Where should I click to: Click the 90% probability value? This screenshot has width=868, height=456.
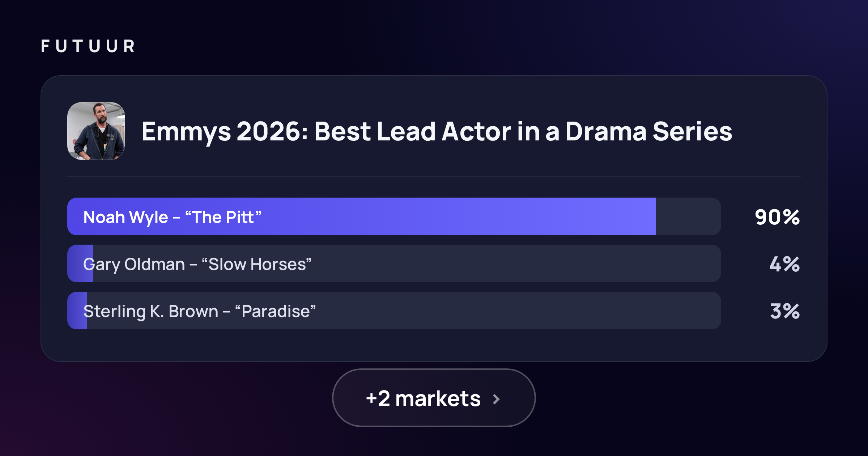pos(777,217)
